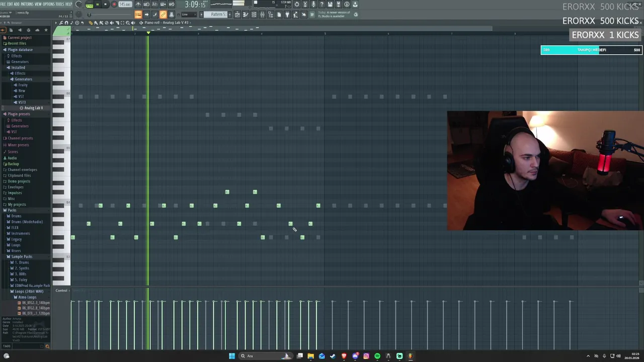Open the Channel rack icon
Screen dimensions: 644x362
(x=254, y=14)
